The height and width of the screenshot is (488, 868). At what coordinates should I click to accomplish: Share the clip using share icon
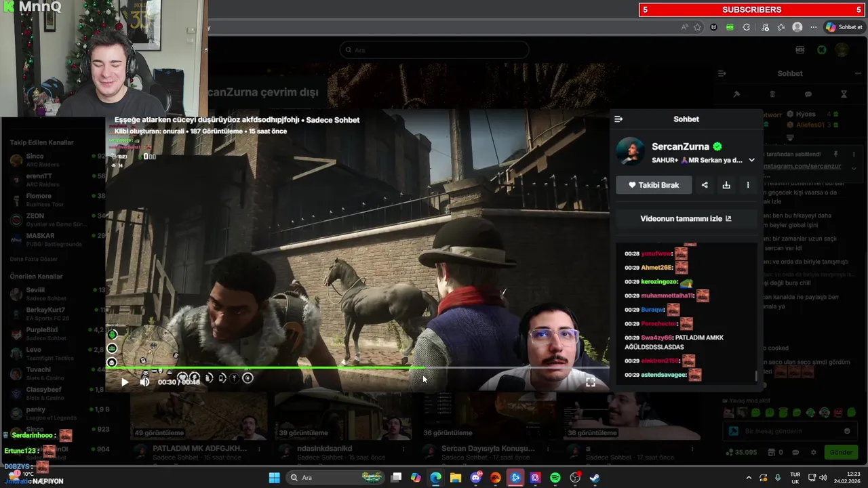tap(705, 185)
